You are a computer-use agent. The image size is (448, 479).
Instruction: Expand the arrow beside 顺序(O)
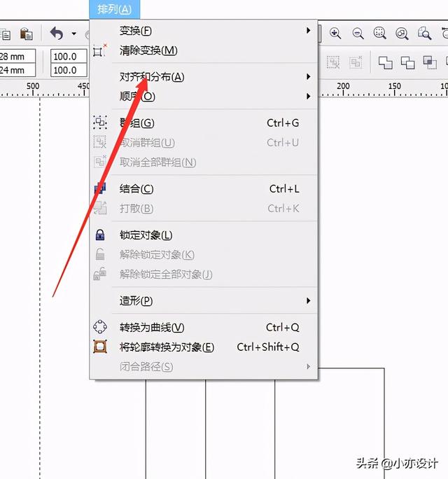(309, 96)
